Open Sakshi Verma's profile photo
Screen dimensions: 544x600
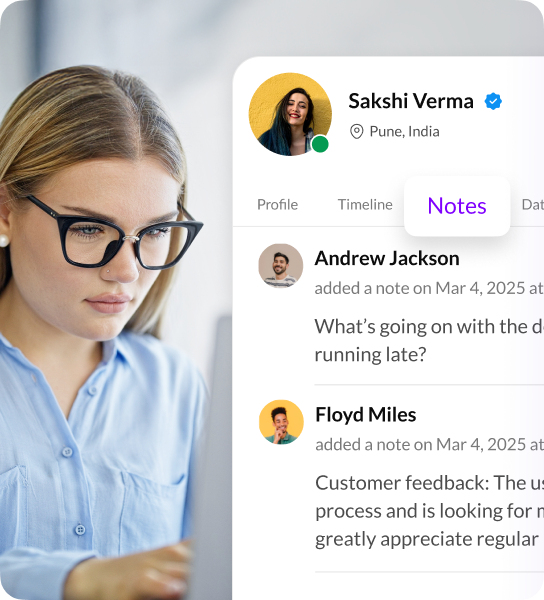(x=290, y=114)
